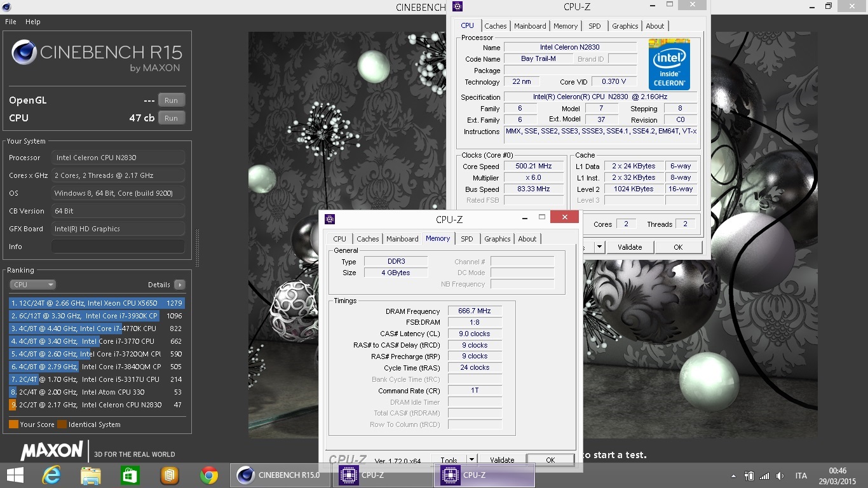868x488 pixels.
Task: Click the Cinebench R15 sphere logo
Action: pos(24,53)
